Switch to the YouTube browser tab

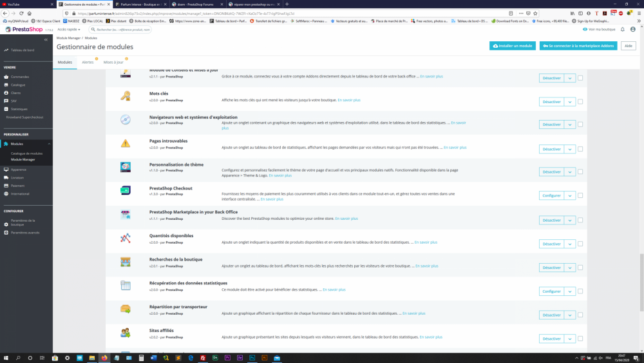28,4
